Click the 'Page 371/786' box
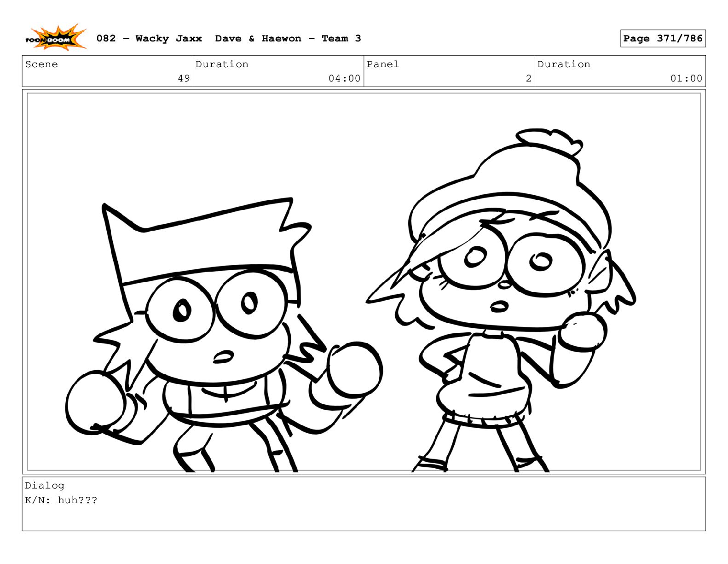 (x=663, y=39)
